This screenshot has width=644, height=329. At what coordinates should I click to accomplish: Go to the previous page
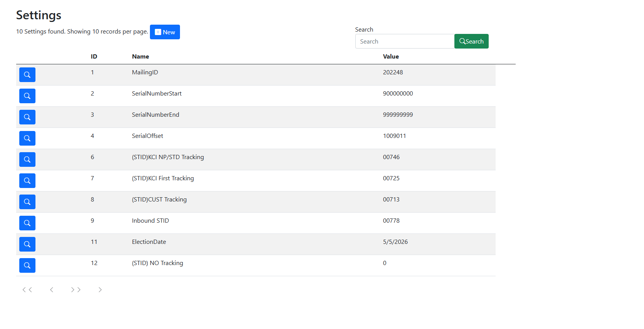click(x=51, y=290)
